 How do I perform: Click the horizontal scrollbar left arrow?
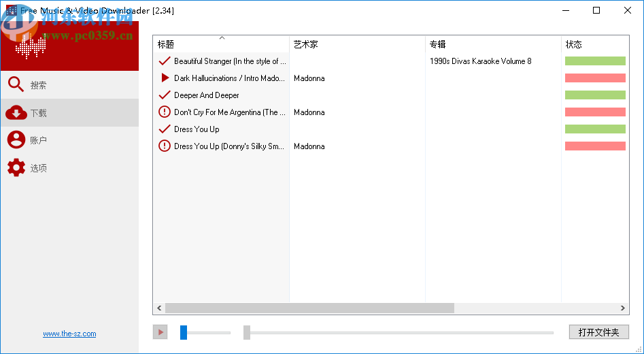(159, 308)
